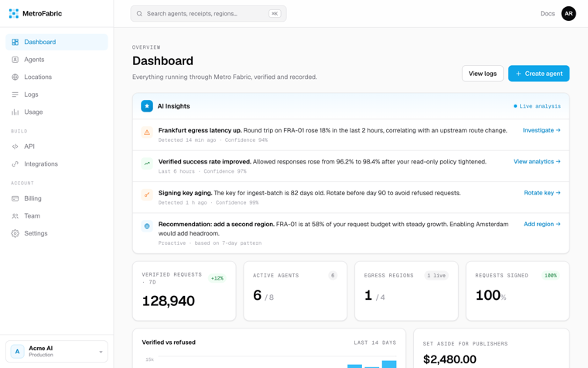The width and height of the screenshot is (588, 368).
Task: Click Detected 14 min ago confidence text
Action: click(213, 140)
